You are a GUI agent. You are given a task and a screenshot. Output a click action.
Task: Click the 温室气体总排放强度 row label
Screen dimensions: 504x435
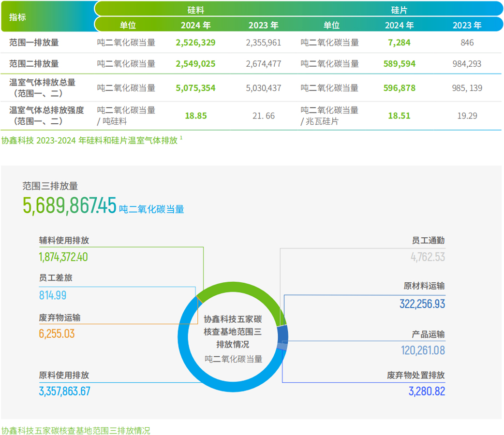46,116
